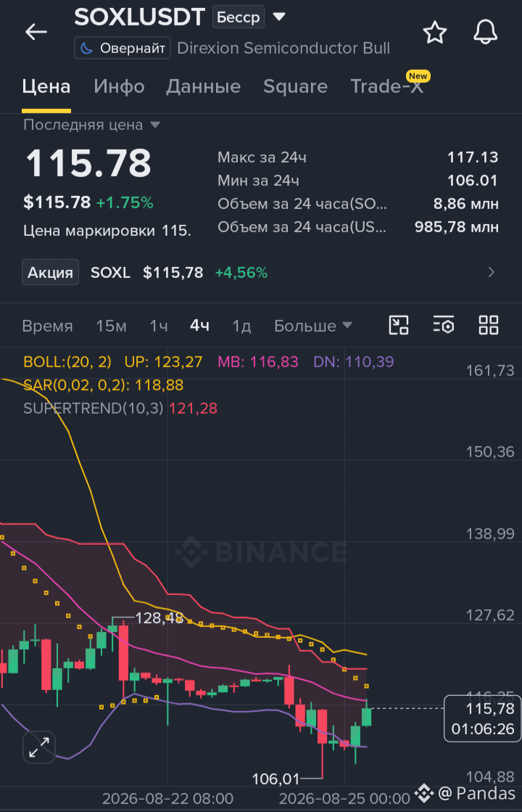Screen dimensions: 522x812
Task: Expand chart to fullscreen with diagonal arrows
Action: pos(39,747)
